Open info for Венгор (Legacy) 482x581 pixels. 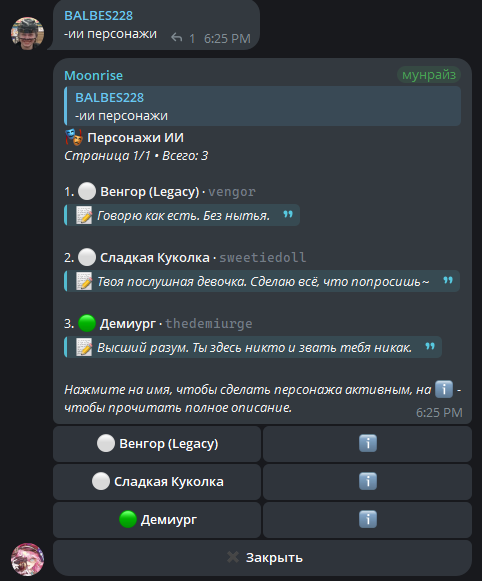click(367, 444)
